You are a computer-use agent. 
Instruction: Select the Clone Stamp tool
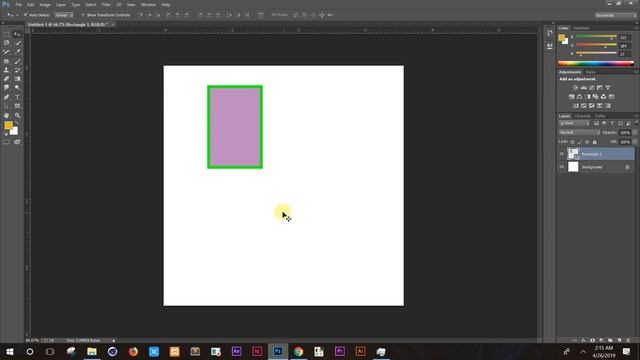point(6,70)
